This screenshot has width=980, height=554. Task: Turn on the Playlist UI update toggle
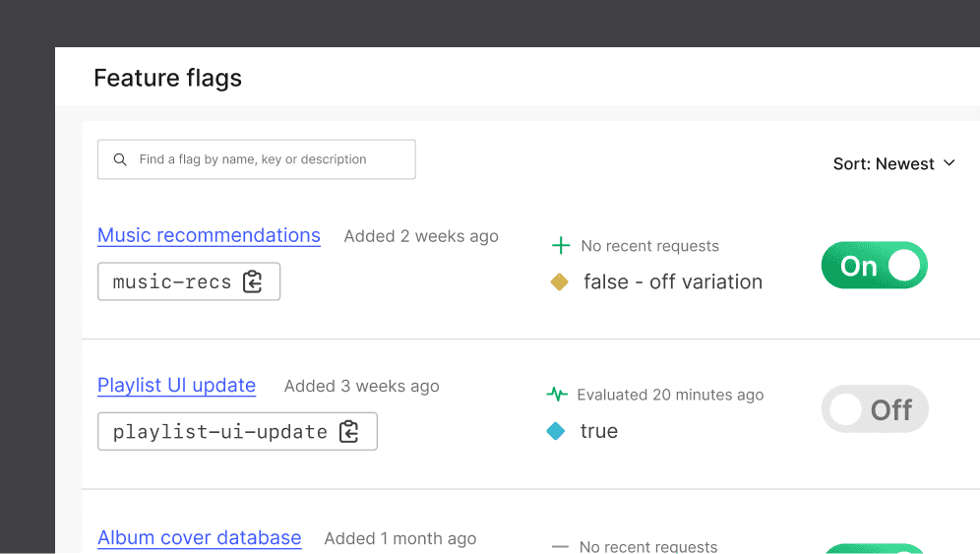pos(875,409)
